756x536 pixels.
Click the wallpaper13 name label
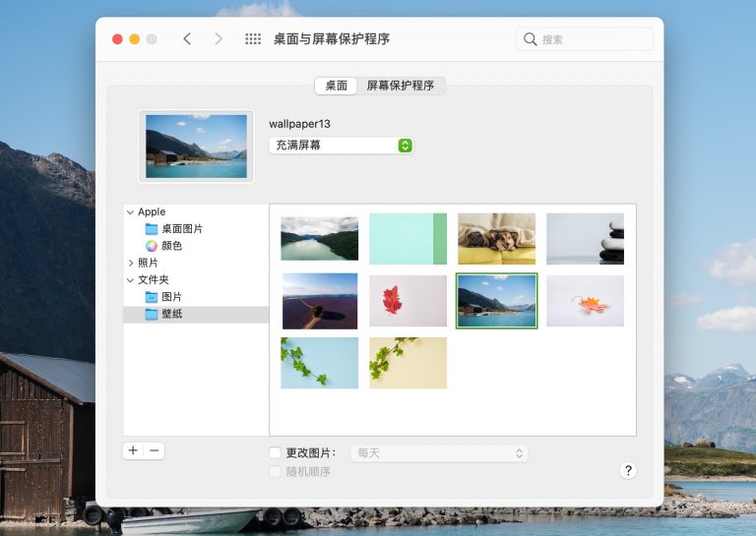(299, 124)
